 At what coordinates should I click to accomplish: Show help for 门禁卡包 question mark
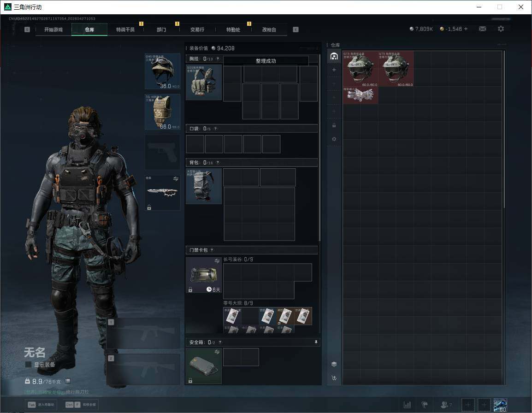click(212, 250)
